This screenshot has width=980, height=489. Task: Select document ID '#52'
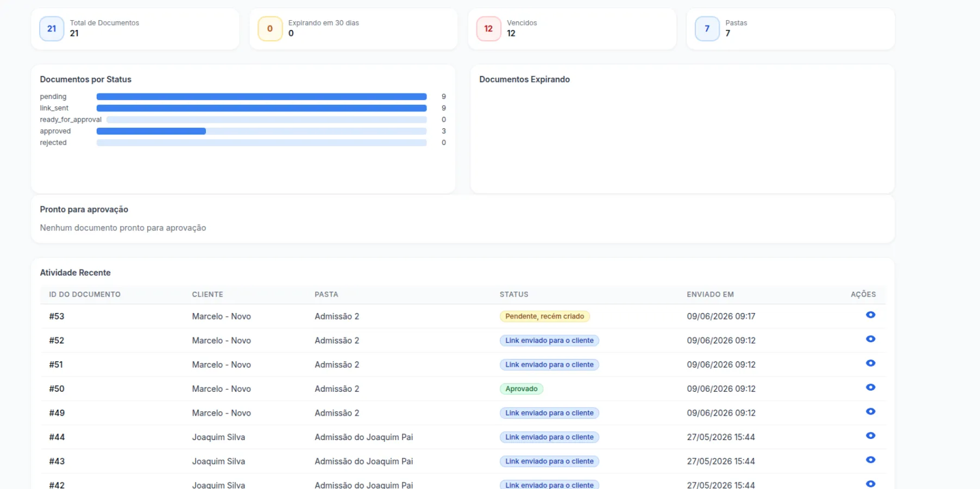click(x=56, y=341)
